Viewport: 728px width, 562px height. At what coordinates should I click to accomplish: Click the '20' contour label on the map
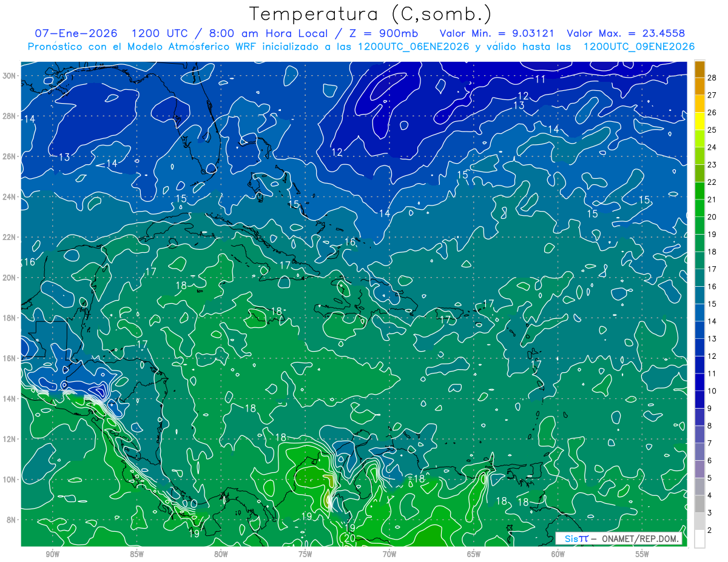pyautogui.click(x=350, y=538)
